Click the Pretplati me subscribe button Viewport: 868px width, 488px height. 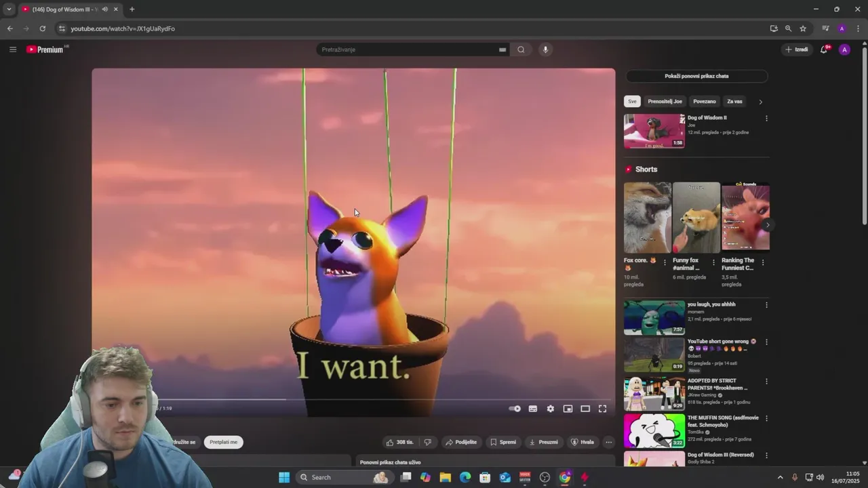coord(223,442)
